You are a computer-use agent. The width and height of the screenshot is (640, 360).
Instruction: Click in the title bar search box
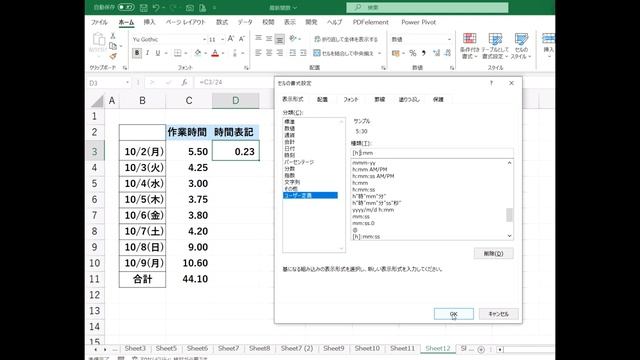427,7
